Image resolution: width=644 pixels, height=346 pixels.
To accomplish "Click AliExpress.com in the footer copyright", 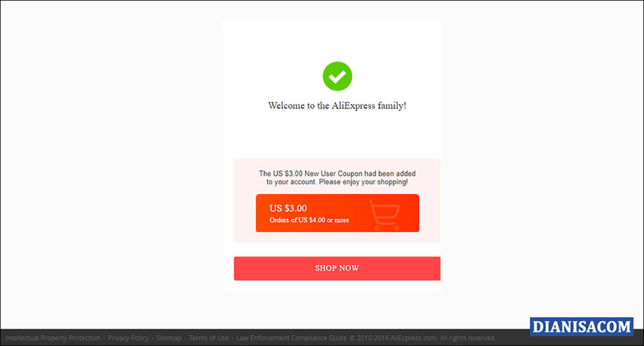I will point(413,338).
